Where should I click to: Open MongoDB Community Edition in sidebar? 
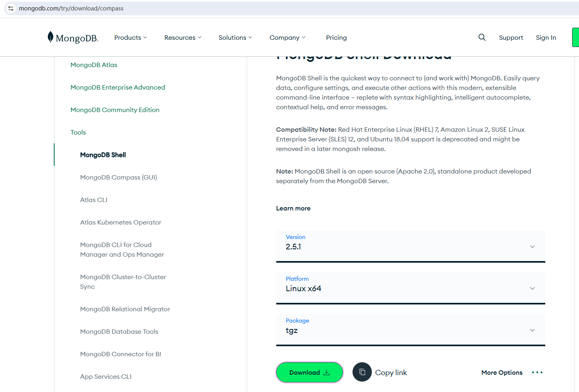pos(115,110)
